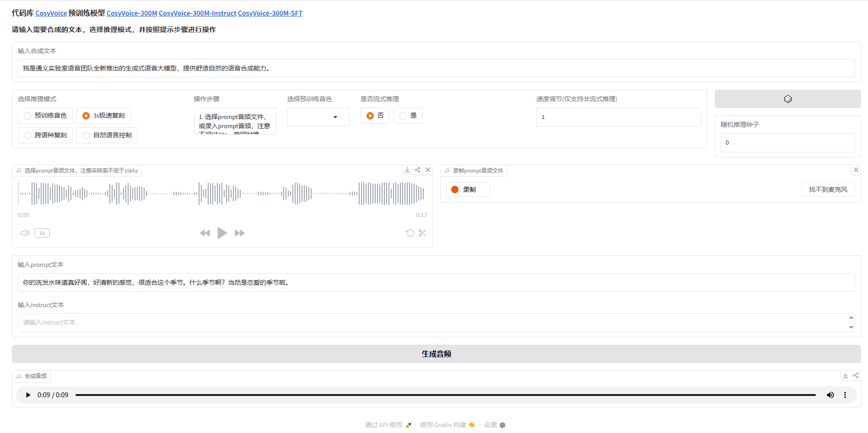Click the undo/reset icon on the waveform player

(410, 233)
